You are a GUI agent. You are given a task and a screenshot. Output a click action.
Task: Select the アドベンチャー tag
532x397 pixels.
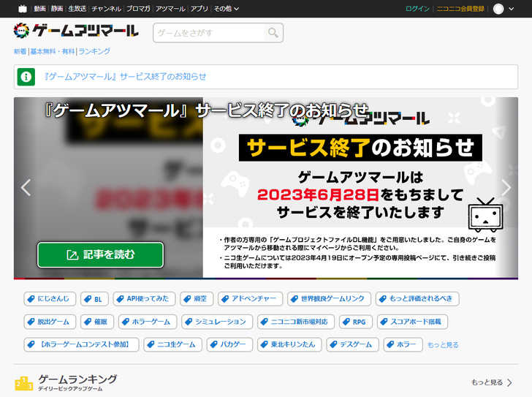[x=251, y=299]
